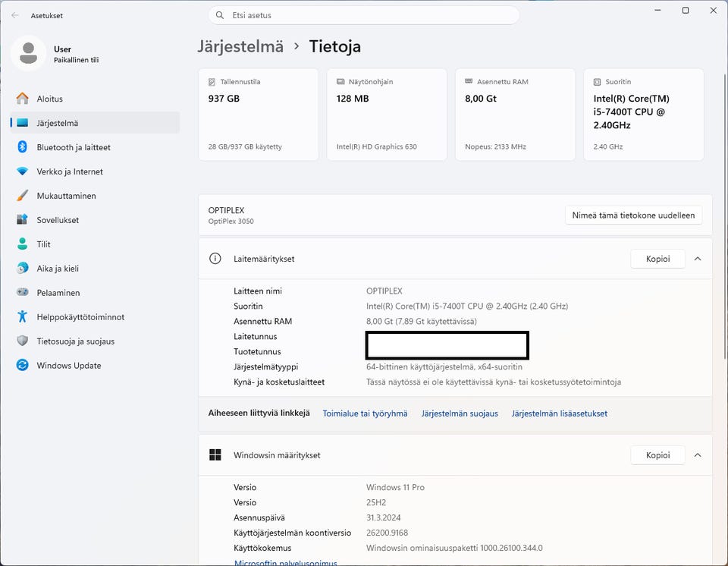Go to Verkko ja Internet settings
This screenshot has width=728, height=566.
point(95,171)
